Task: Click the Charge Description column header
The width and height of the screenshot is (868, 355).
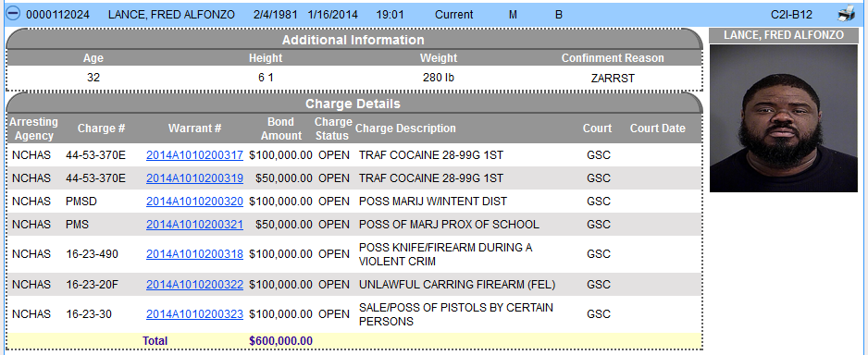Action: click(x=405, y=129)
